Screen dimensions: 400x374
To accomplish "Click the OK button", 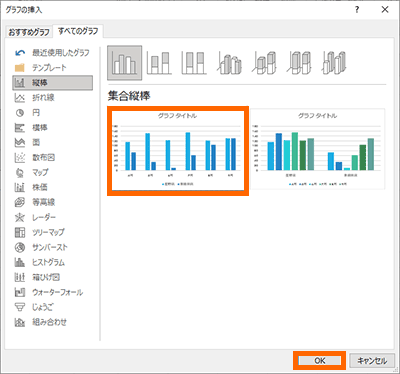I will [319, 361].
